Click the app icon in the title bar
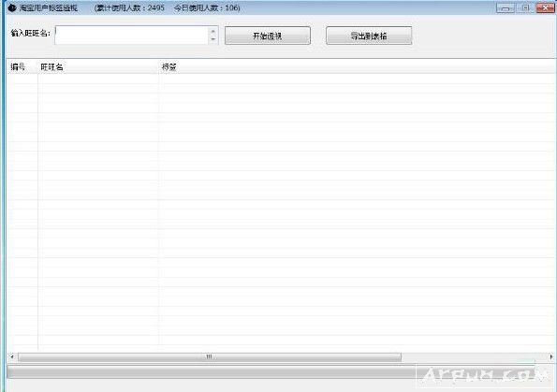 [x=12, y=7]
